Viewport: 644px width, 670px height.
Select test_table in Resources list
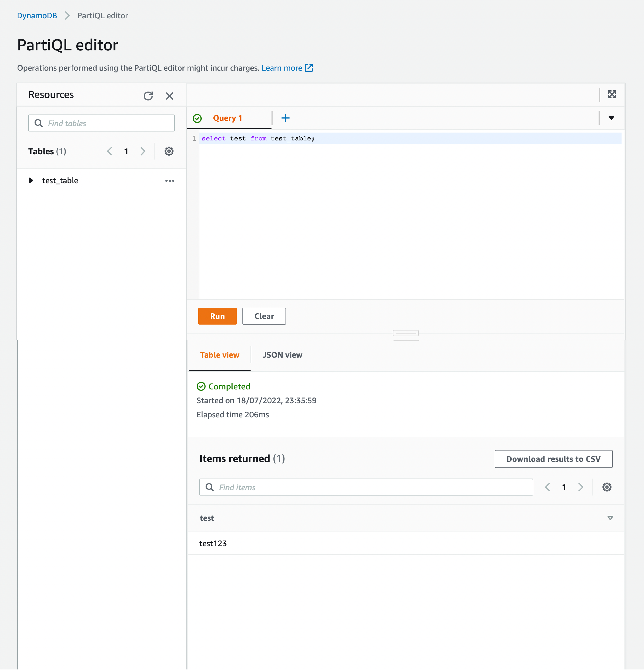coord(60,181)
